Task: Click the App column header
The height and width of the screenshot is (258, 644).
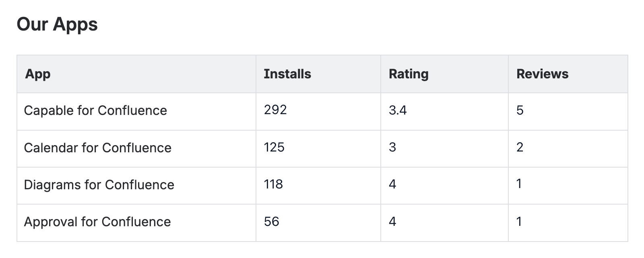Action: (x=38, y=74)
